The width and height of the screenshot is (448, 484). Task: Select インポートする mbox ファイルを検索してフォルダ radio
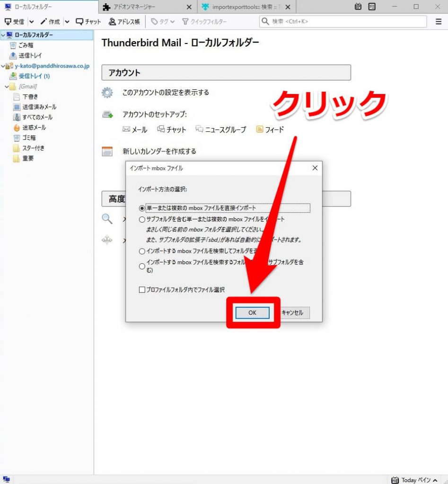(x=142, y=251)
